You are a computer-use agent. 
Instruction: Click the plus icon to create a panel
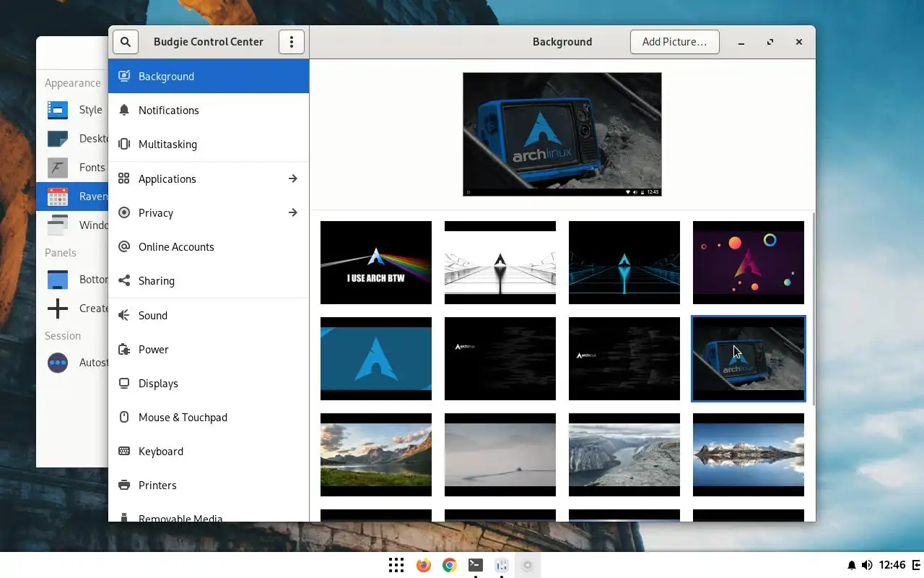[x=58, y=309]
